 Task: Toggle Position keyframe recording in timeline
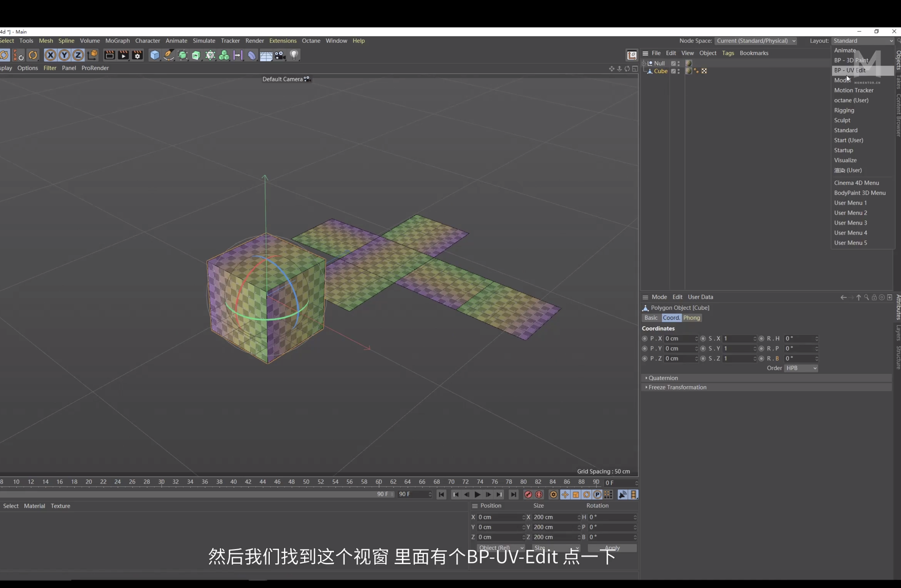coord(565,494)
